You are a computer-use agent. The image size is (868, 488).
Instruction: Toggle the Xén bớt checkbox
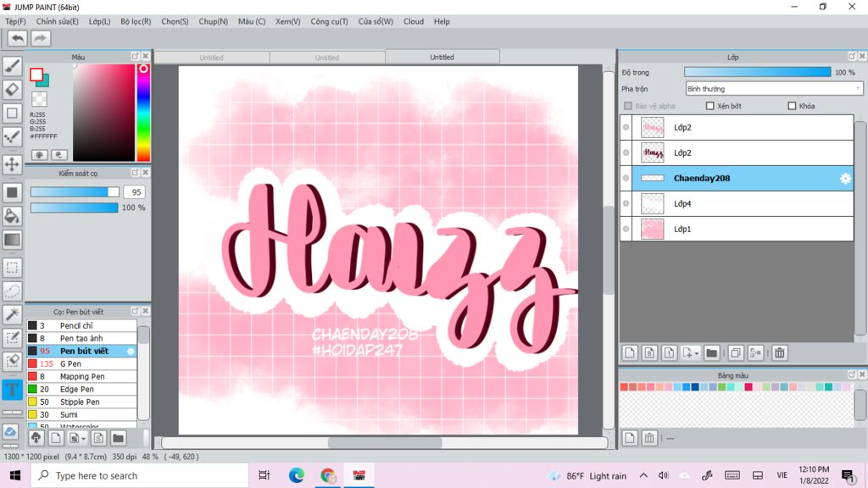click(709, 106)
